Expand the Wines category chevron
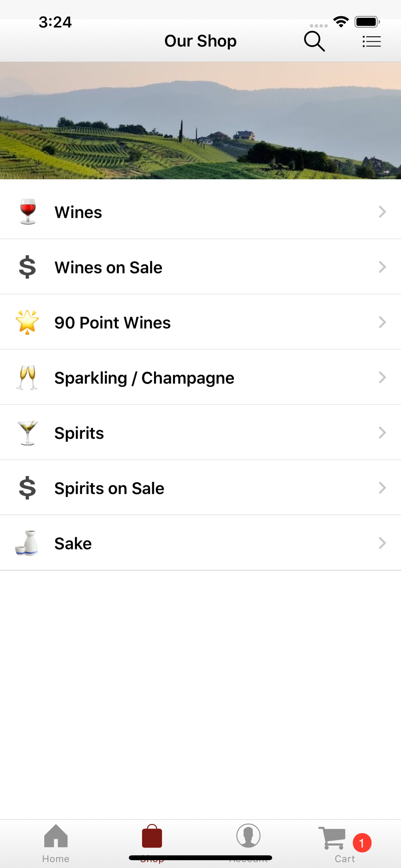This screenshot has height=868, width=401. click(x=382, y=212)
